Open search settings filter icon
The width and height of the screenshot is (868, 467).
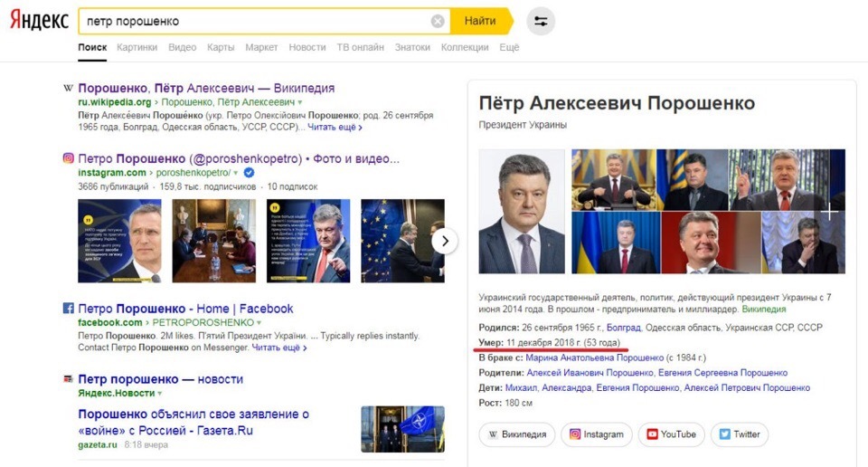tap(541, 21)
